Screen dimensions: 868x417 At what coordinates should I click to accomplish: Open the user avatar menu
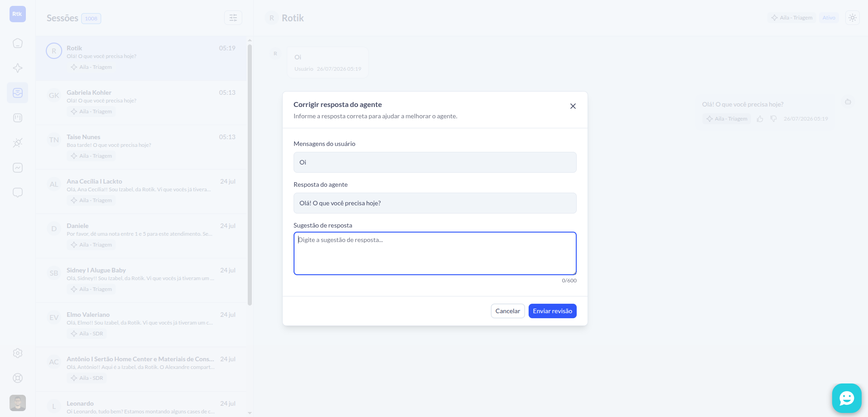pos(18,403)
